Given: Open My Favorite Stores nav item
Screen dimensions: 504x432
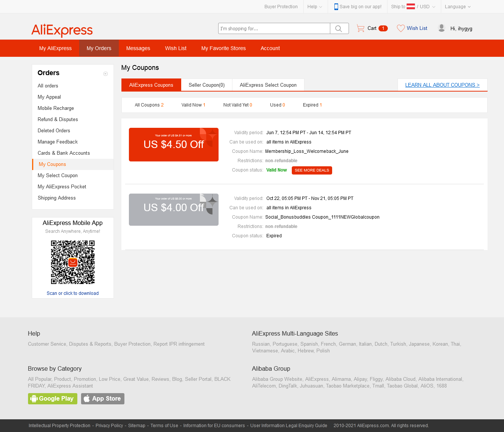Looking at the screenshot, I should tap(223, 48).
